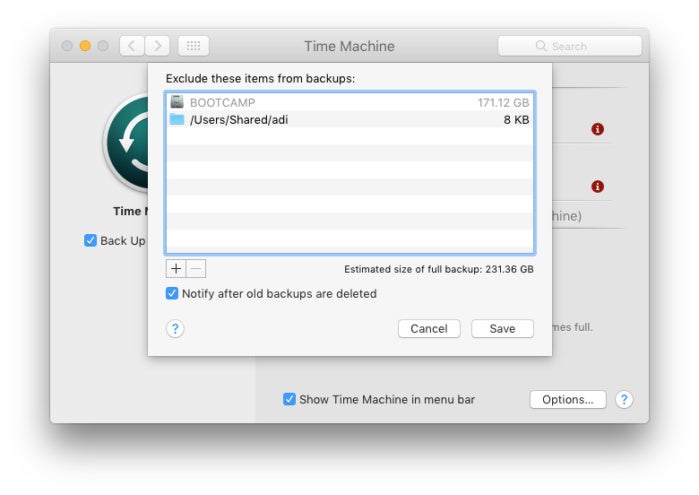699x495 pixels.
Task: Click the upper red info icon
Action: click(x=597, y=129)
